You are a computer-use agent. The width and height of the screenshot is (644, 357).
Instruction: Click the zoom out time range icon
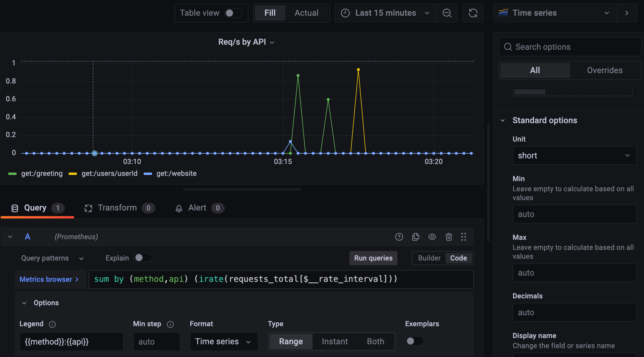click(x=447, y=13)
